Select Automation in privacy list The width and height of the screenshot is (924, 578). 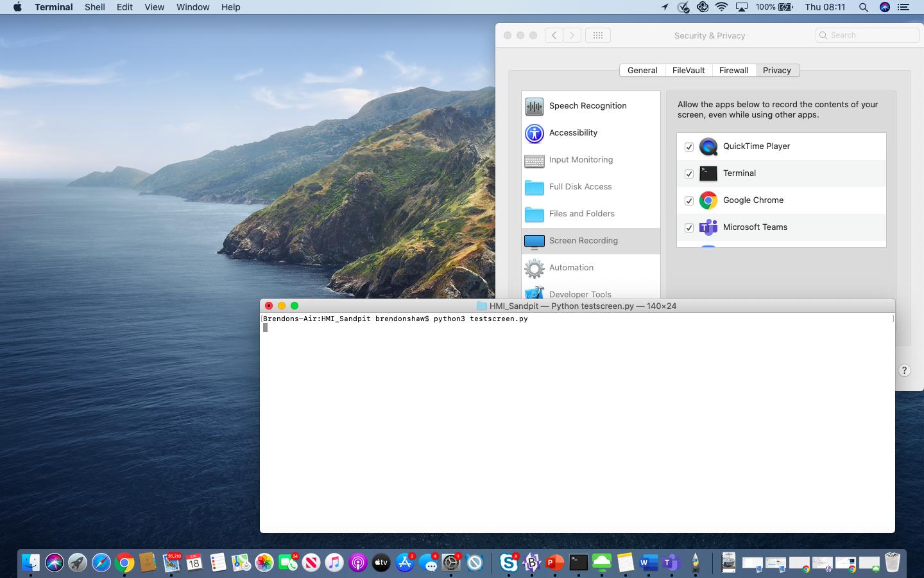click(x=590, y=268)
